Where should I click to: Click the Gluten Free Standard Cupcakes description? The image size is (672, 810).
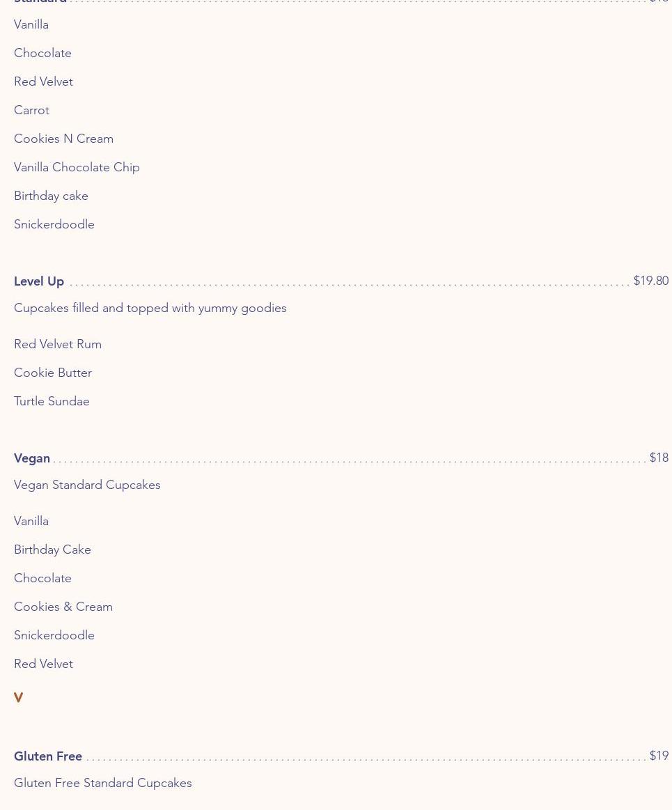(x=103, y=783)
